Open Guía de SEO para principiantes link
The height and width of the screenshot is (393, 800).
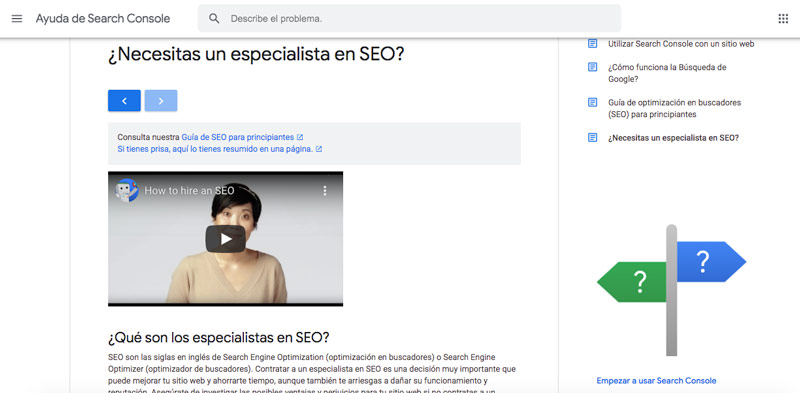pos(238,137)
